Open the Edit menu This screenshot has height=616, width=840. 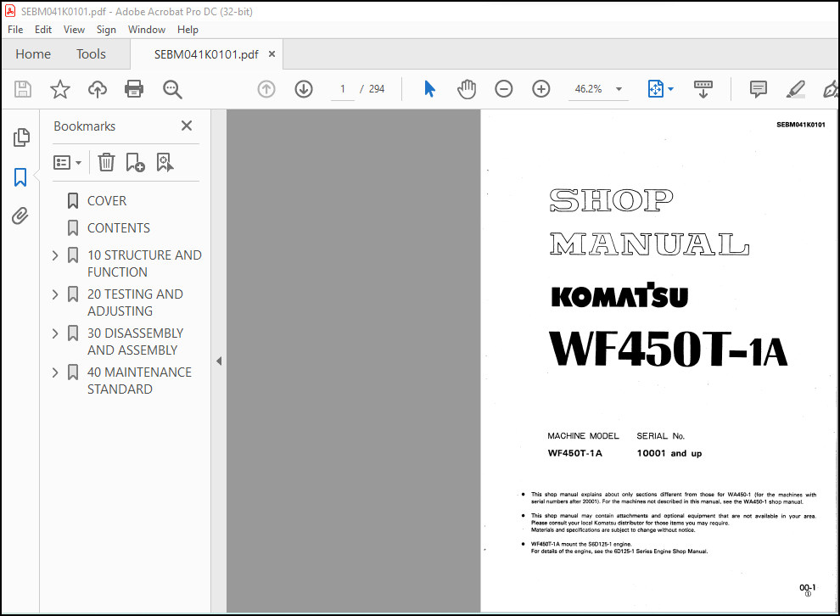43,30
